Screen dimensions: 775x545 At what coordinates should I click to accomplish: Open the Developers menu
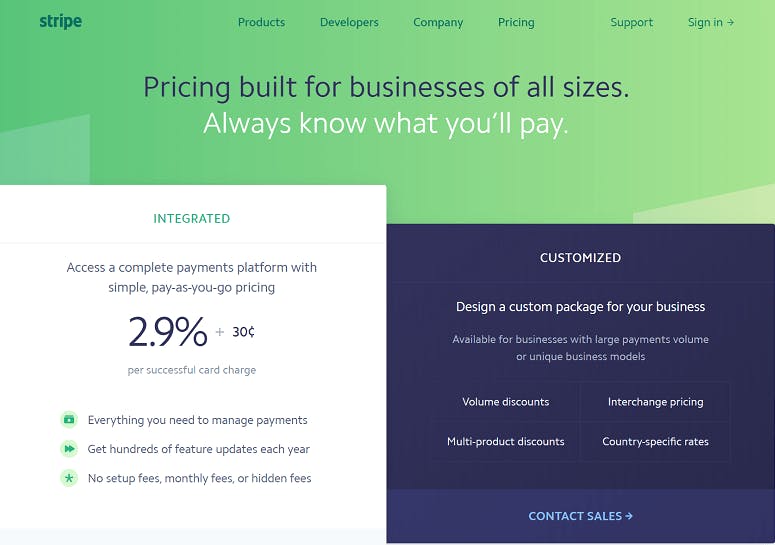tap(349, 22)
